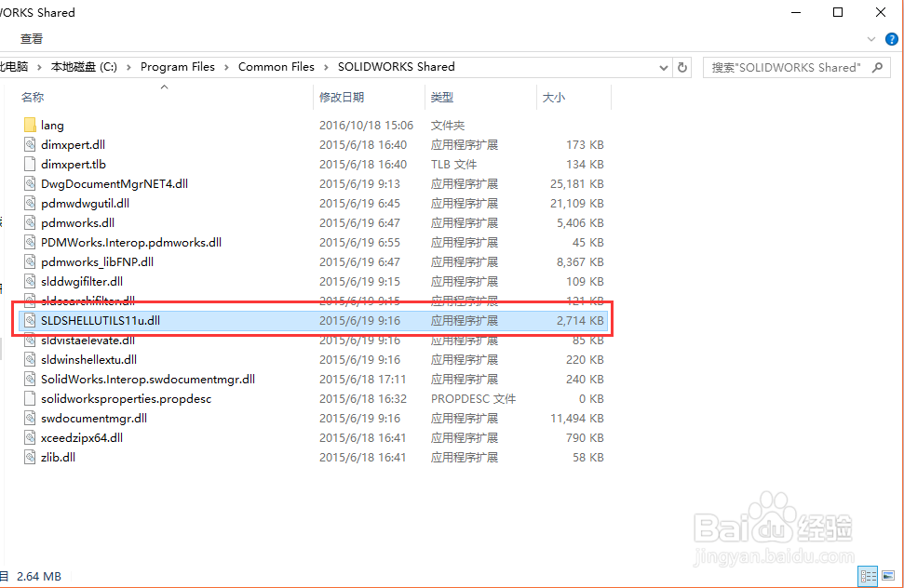Select the SLDSHELLUTILS11u.dll file icon
Image resolution: width=904 pixels, height=588 pixels.
pyautogui.click(x=30, y=321)
